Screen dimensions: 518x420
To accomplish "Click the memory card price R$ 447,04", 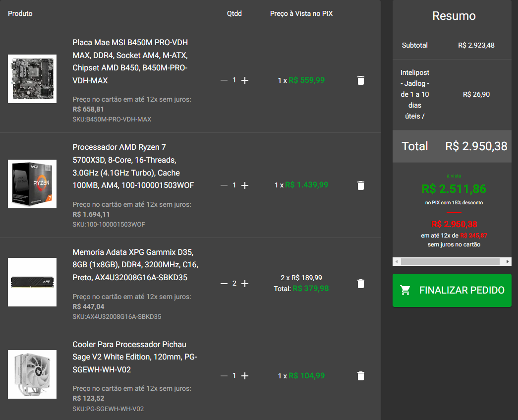I will tap(88, 306).
